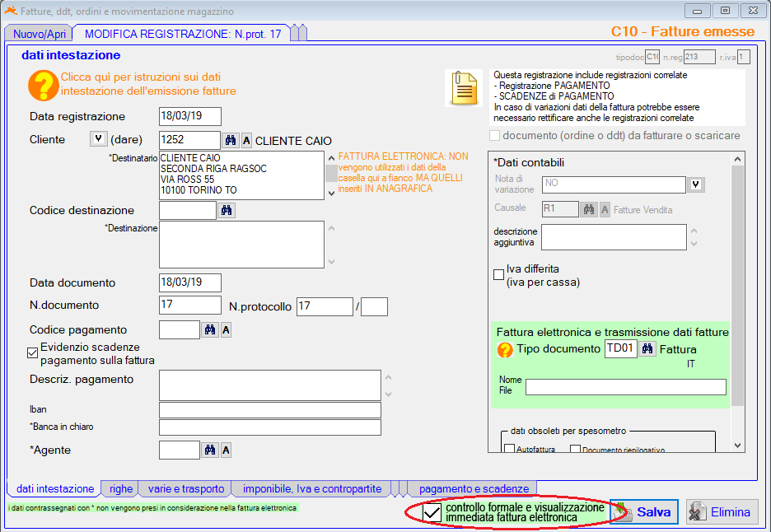This screenshot has width=771, height=532.
Task: Click the orange question mark help icon
Action: (42, 84)
